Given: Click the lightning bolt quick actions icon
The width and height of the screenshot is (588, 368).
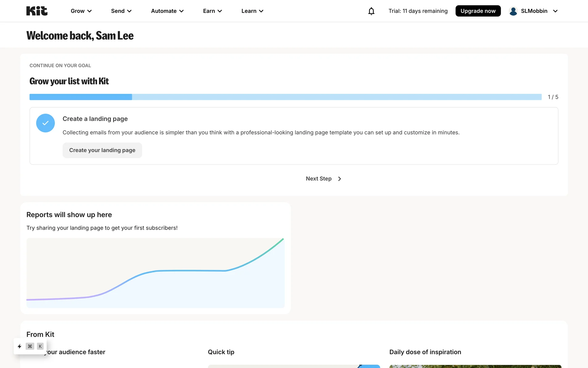Looking at the screenshot, I should (20, 346).
